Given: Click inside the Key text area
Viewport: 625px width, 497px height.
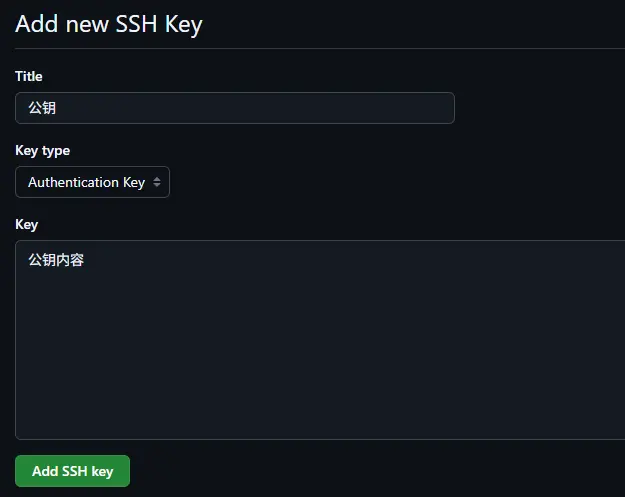Looking at the screenshot, I should click(x=320, y=340).
